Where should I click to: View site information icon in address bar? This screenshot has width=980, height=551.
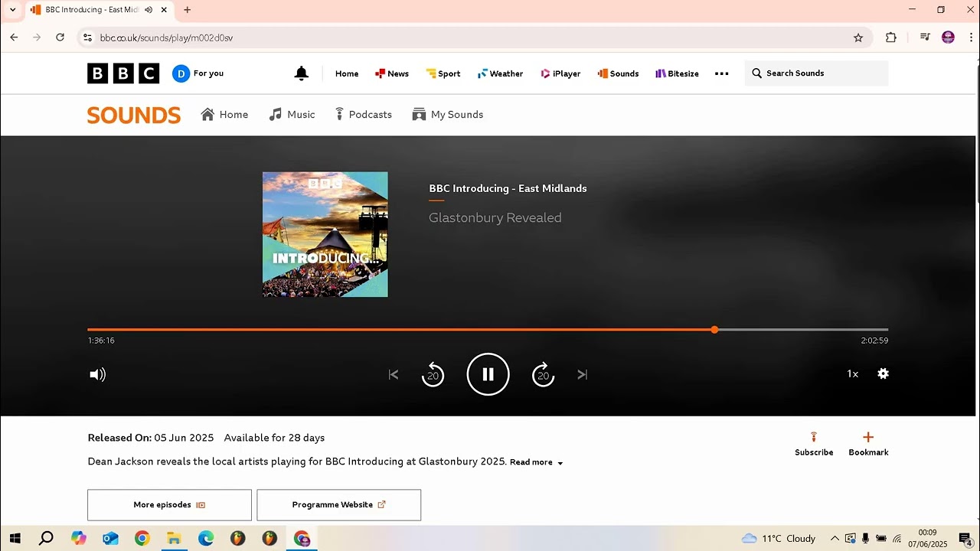(x=87, y=37)
